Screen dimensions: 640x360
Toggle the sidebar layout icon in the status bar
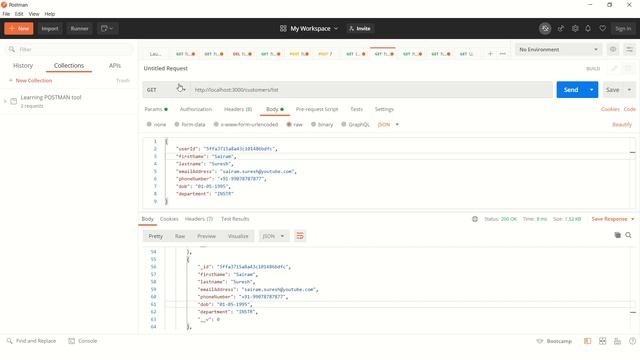pyautogui.click(x=587, y=341)
